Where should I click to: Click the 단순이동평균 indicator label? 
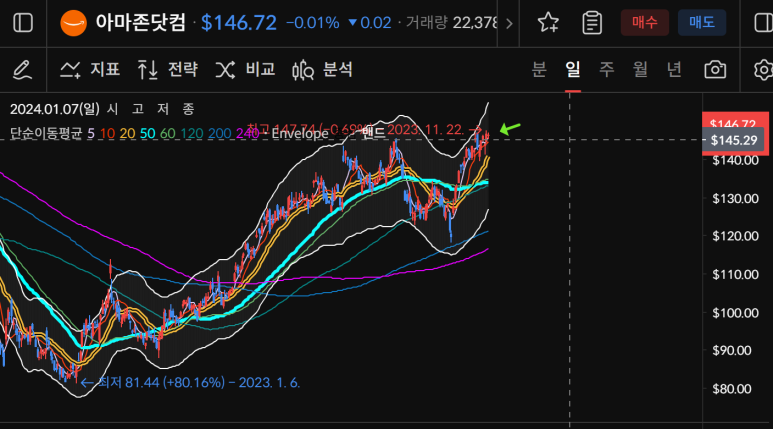[46, 133]
